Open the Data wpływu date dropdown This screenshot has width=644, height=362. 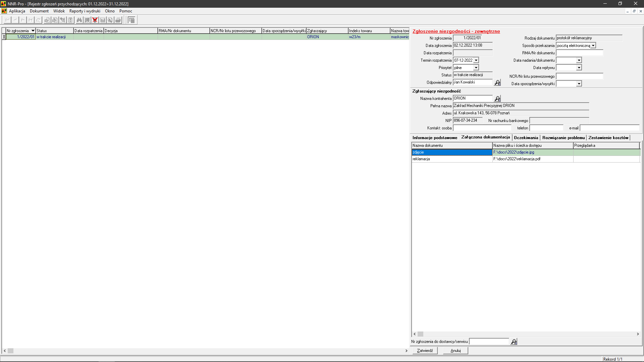click(x=579, y=68)
